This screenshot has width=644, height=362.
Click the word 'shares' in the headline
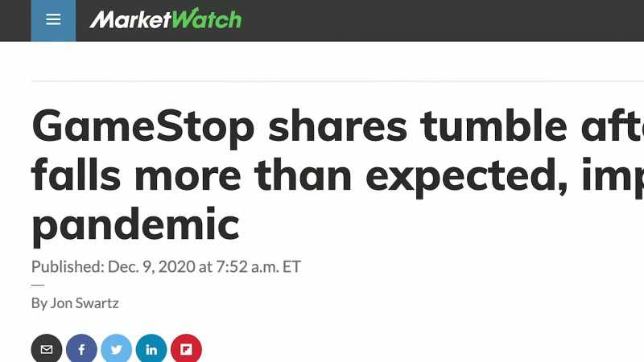pos(337,125)
